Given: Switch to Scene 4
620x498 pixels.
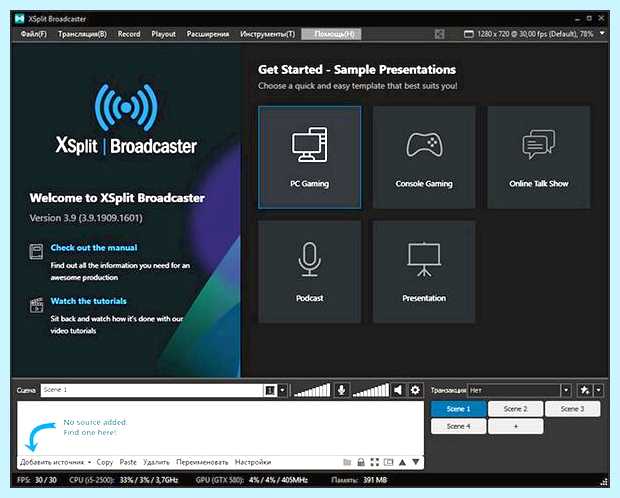Looking at the screenshot, I should (458, 426).
